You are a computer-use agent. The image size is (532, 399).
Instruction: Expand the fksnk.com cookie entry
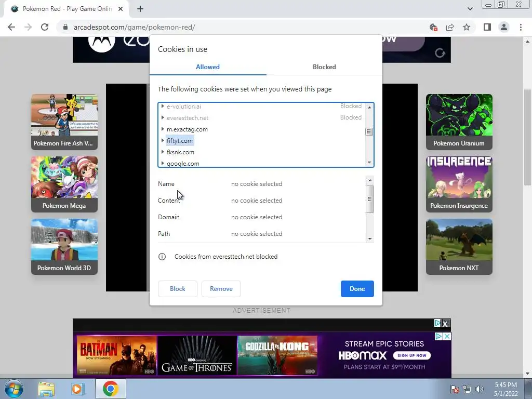[163, 152]
